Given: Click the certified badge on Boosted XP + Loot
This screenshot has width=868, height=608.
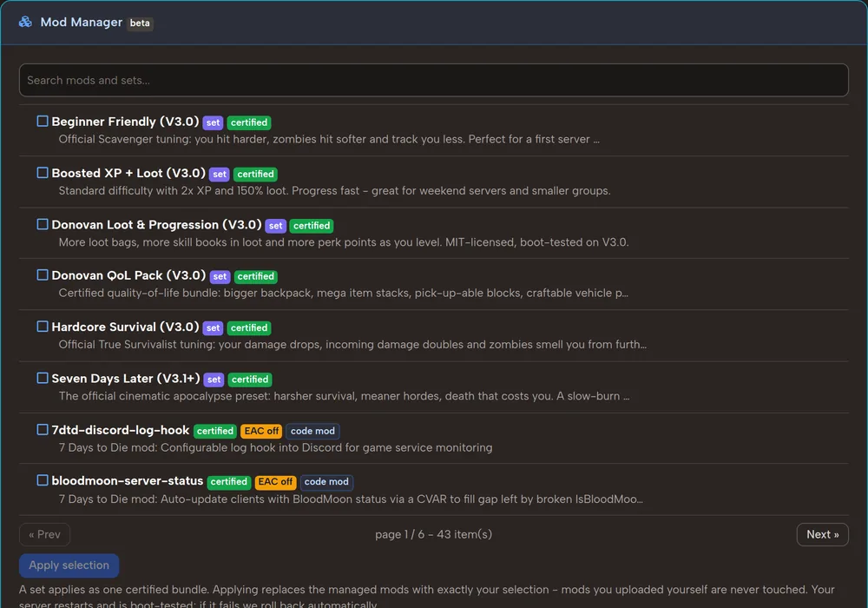Looking at the screenshot, I should [256, 175].
